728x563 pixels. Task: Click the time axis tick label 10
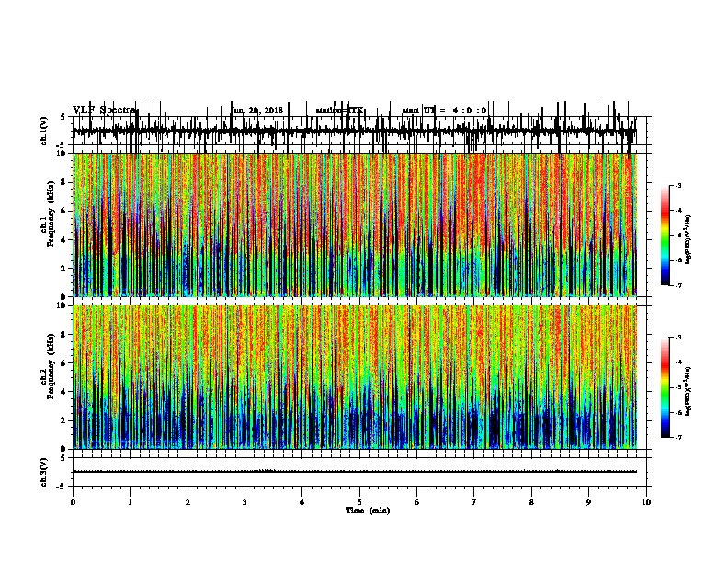[x=646, y=502]
